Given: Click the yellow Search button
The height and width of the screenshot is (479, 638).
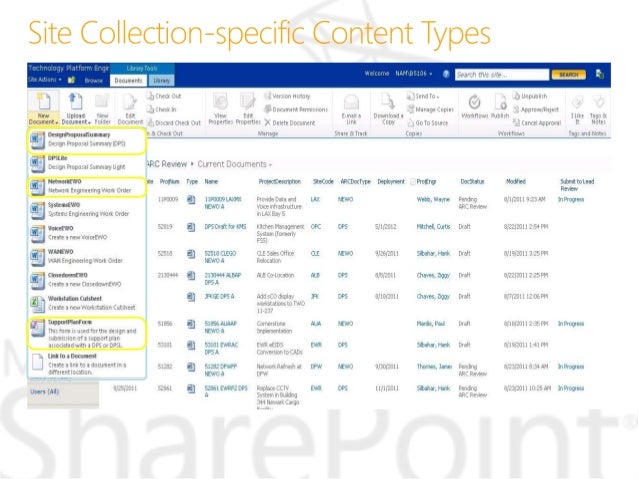Looking at the screenshot, I should pyautogui.click(x=568, y=74).
